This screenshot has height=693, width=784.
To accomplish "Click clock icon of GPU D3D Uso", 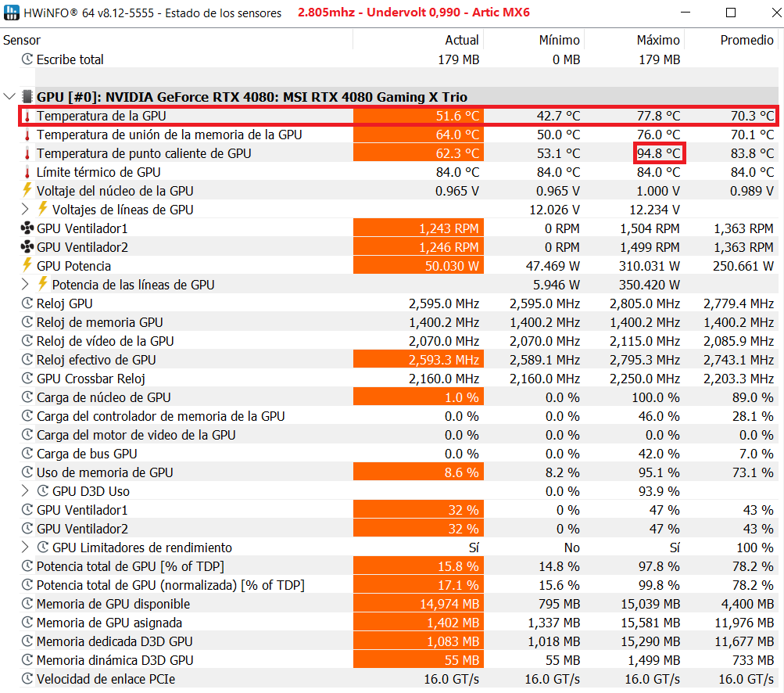I will click(43, 490).
